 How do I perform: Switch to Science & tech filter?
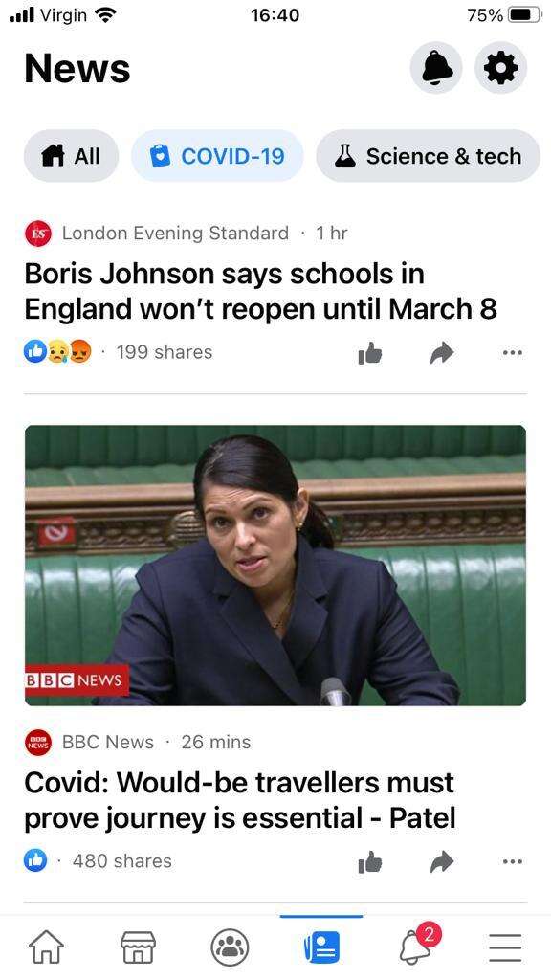429,156
